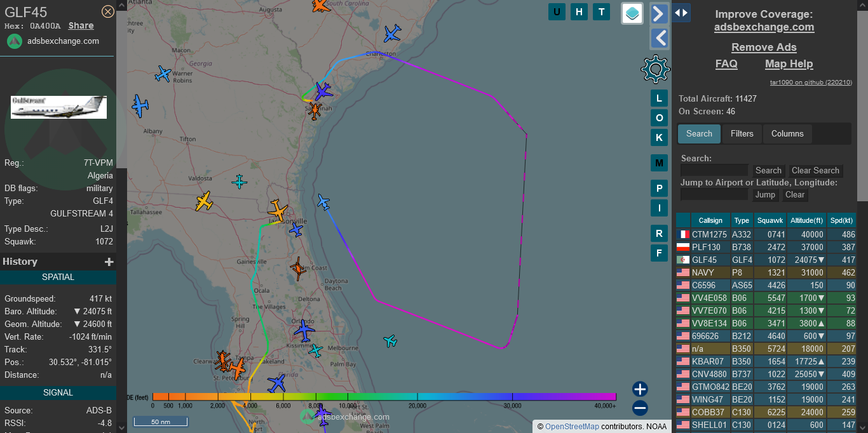Viewport: 868px width, 433px height.
Task: Toggle the T tracks button
Action: [x=601, y=11]
